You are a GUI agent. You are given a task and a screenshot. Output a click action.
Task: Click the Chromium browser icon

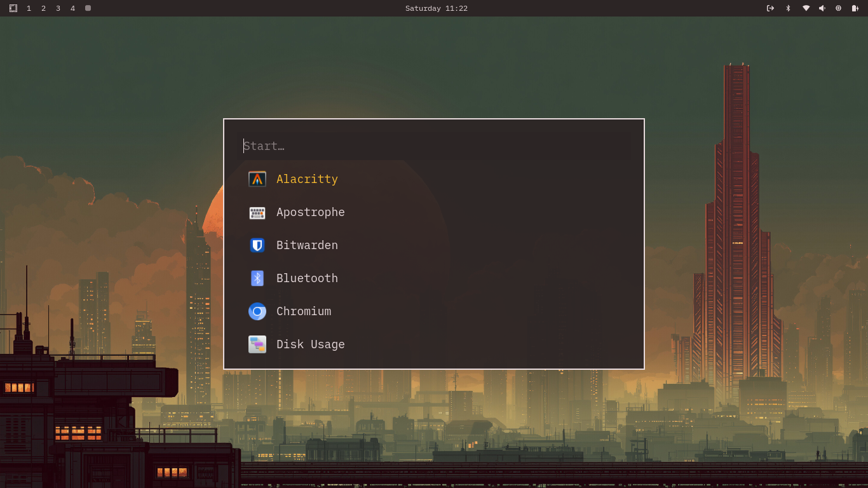point(257,311)
